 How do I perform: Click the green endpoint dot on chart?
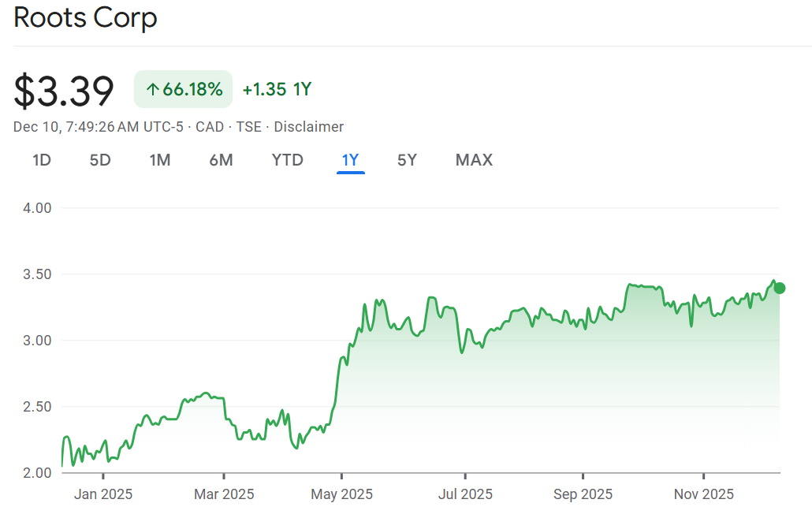coord(779,288)
